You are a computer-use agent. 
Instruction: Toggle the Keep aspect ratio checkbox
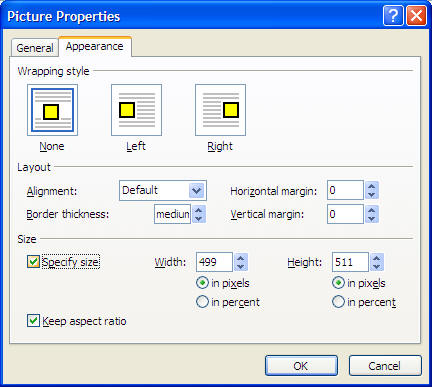point(33,321)
